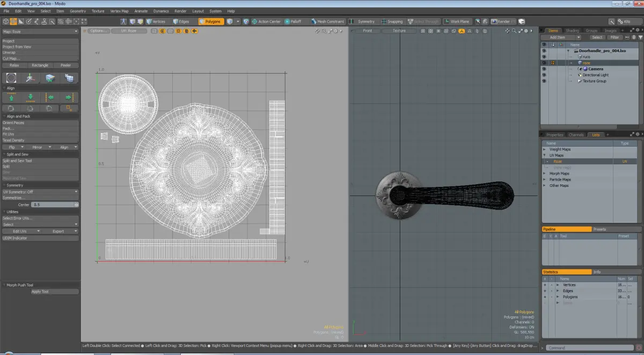Open the Flip dropdown
Image resolution: width=644 pixels, height=355 pixels.
coord(13,147)
